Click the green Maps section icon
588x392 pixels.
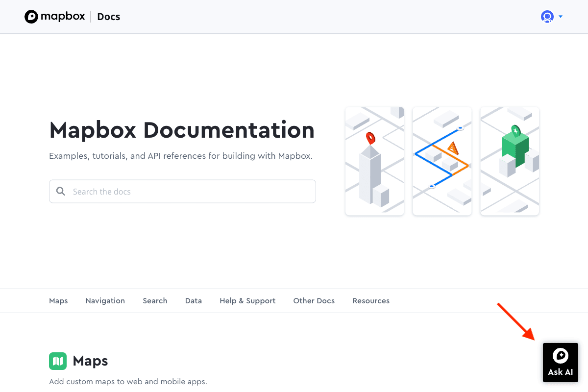tap(57, 361)
